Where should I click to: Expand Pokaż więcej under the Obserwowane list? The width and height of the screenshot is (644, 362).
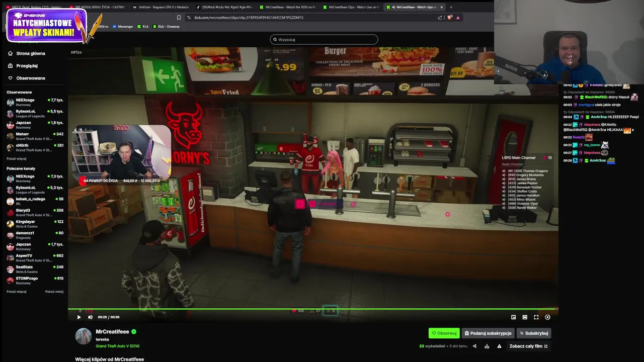tap(16, 158)
